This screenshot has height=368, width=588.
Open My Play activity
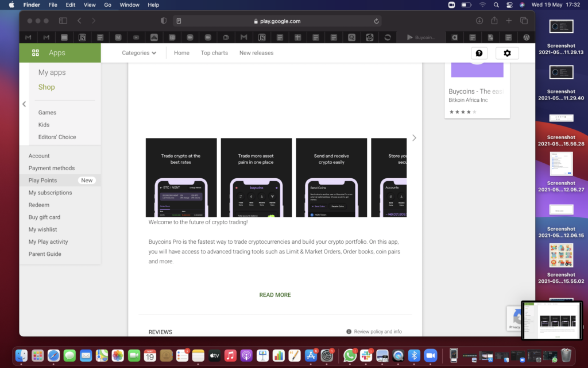click(48, 242)
